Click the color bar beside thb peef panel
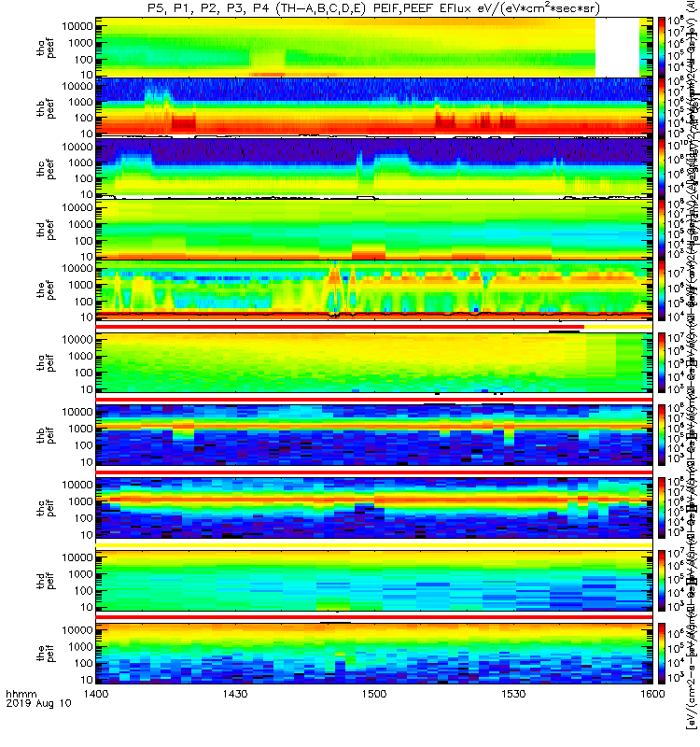This screenshot has width=700, height=747. tap(662, 107)
